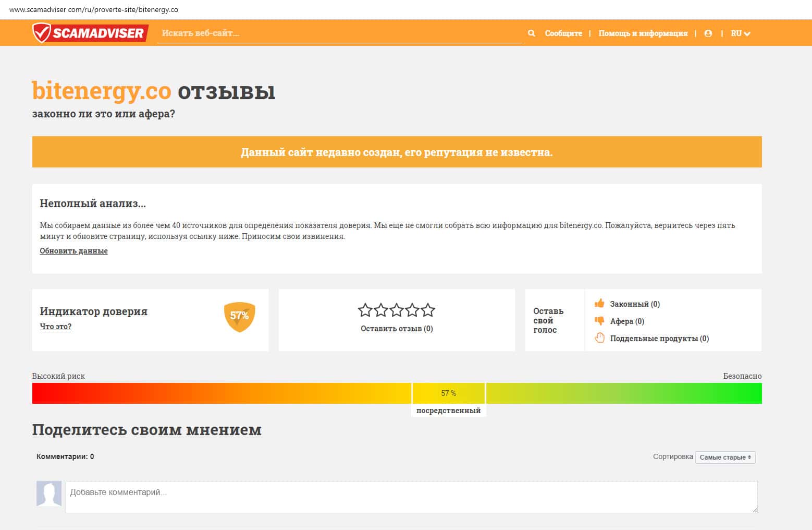Vote Афера (0)

point(627,321)
